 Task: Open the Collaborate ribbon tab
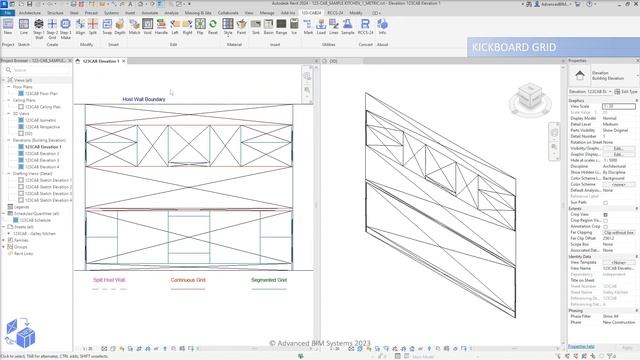228,13
